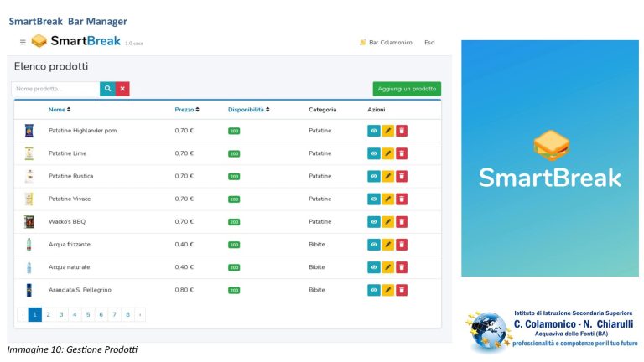Click Aranciata S. Pellegrino product thumbnail
The width and height of the screenshot is (644, 362).
29,290
